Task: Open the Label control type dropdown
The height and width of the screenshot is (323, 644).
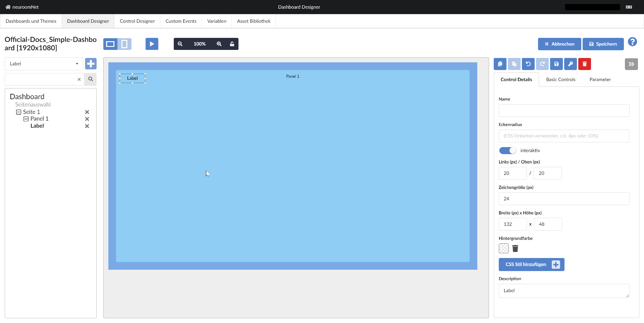Action: 44,63
